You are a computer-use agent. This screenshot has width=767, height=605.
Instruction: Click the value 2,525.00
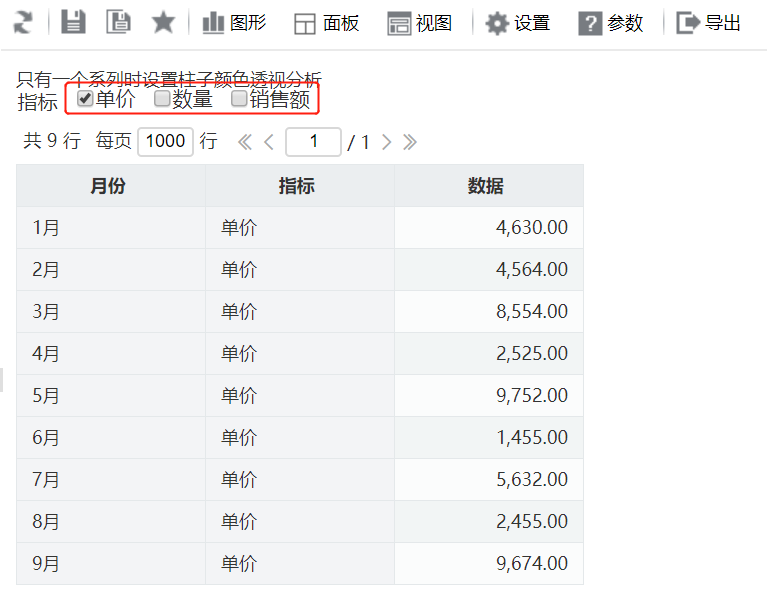coord(532,354)
